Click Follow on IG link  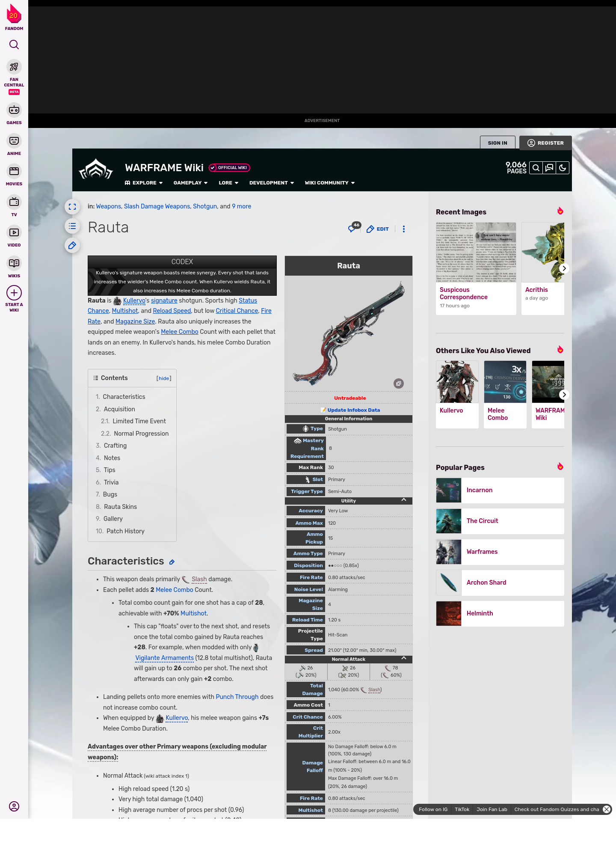(433, 809)
